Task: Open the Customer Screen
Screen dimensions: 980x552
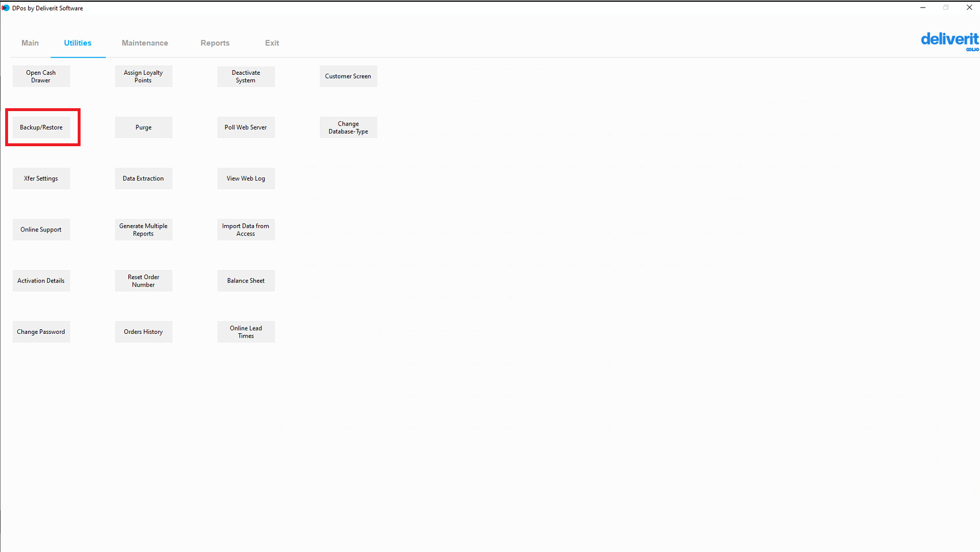Action: click(x=348, y=77)
